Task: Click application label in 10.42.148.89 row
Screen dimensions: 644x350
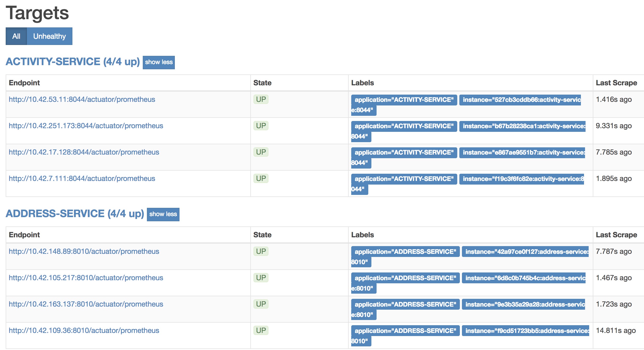Action: [x=405, y=252]
